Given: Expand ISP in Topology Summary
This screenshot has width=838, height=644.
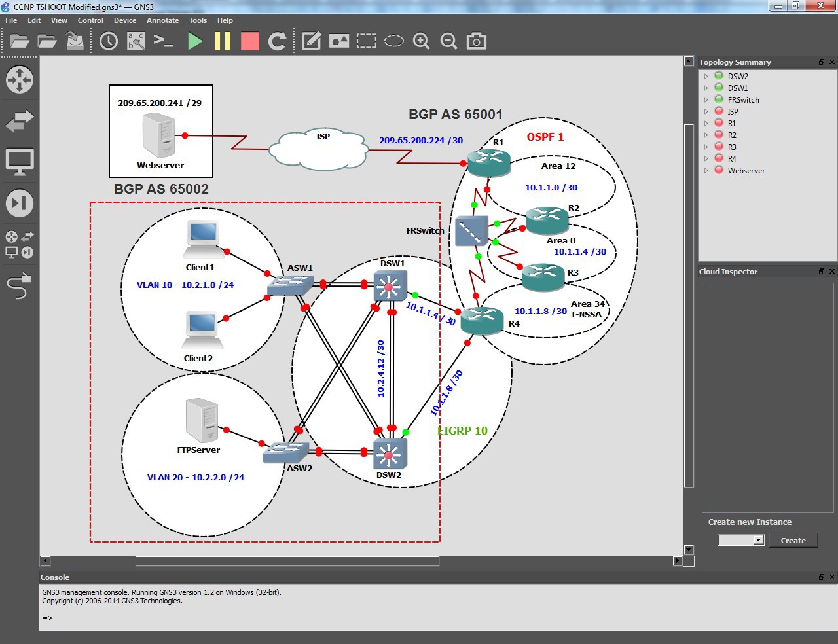Looking at the screenshot, I should coord(706,112).
